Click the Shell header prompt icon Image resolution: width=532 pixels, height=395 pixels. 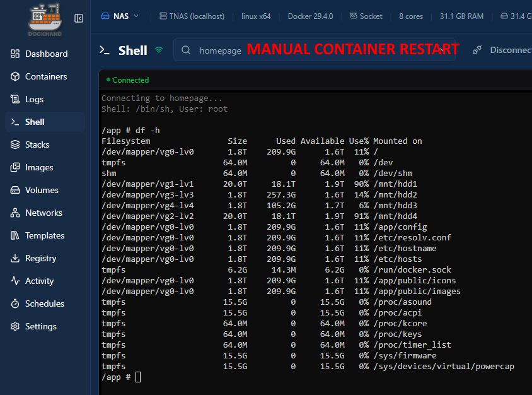click(105, 50)
